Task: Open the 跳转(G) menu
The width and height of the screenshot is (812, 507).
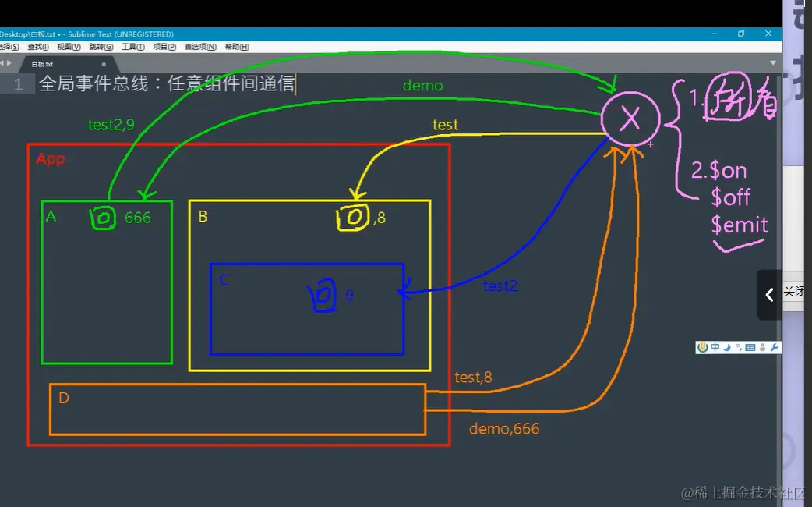Action: 101,47
